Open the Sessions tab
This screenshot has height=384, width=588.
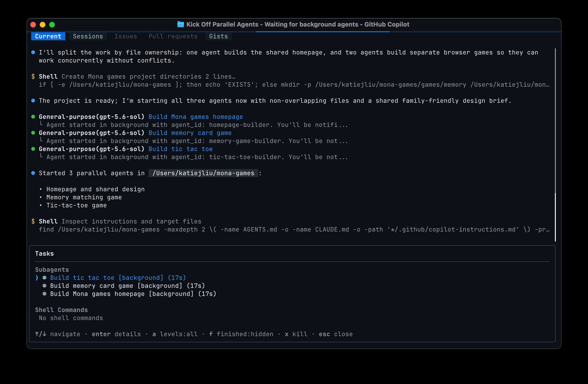[x=88, y=36]
